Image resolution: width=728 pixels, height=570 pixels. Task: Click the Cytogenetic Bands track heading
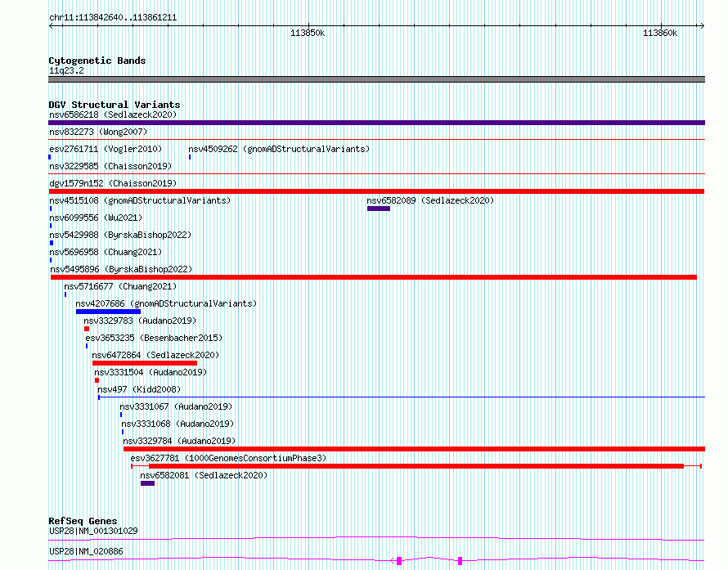click(97, 61)
